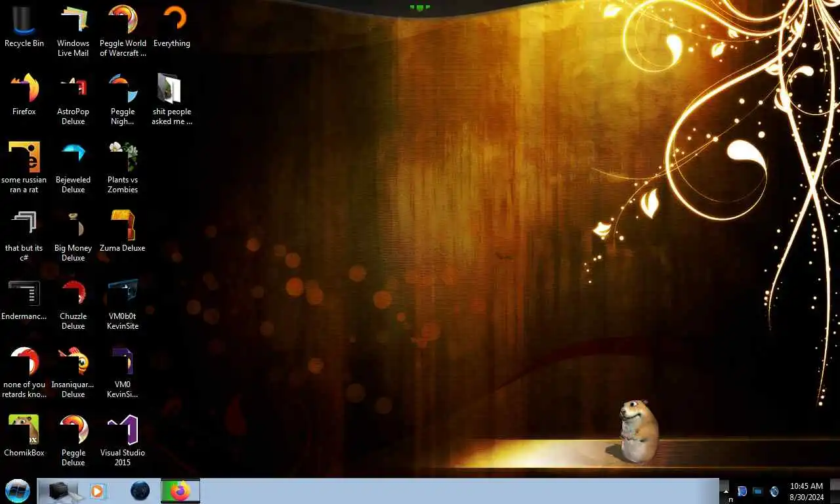Select the Peggle Nights shortcut

123,100
